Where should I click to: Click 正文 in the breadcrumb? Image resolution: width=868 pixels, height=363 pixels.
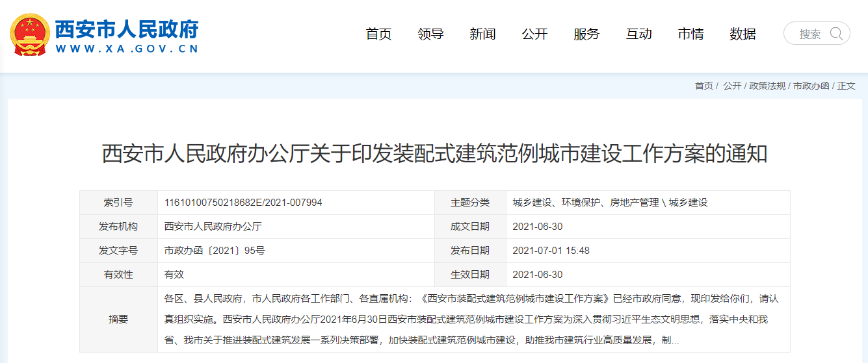pyautogui.click(x=846, y=86)
